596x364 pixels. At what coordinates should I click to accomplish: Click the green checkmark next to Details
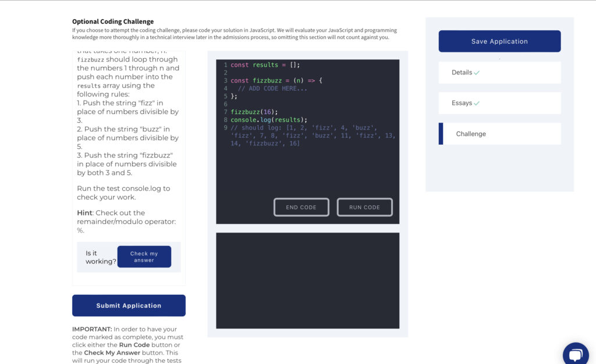tap(477, 73)
